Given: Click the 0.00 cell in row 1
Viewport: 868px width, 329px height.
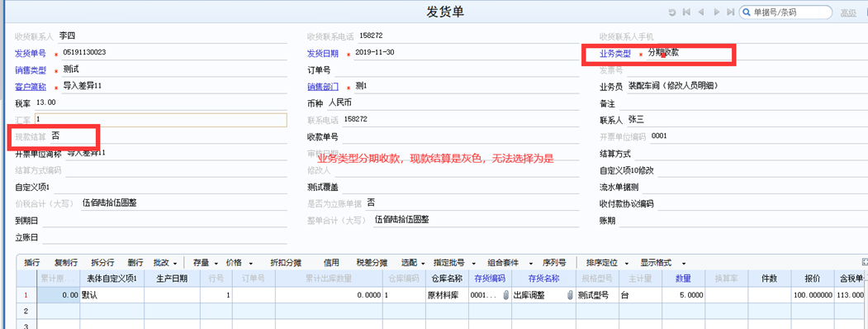Looking at the screenshot, I should pyautogui.click(x=58, y=296).
